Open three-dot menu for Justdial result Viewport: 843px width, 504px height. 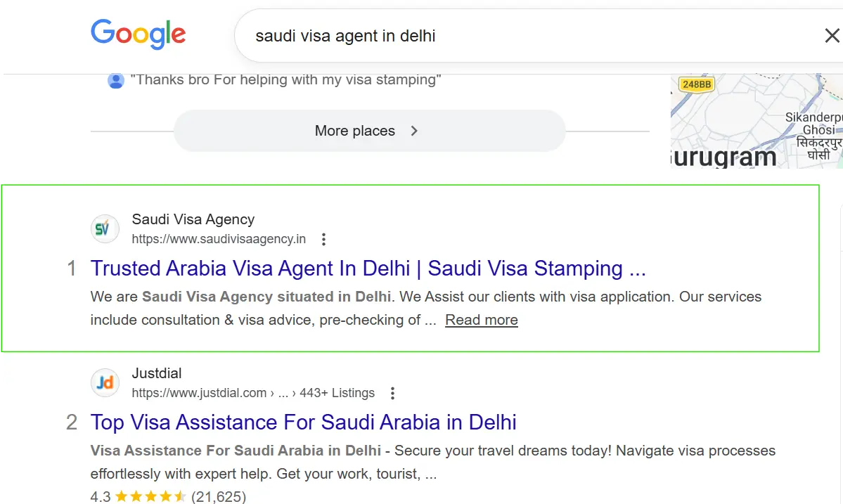[x=392, y=393]
